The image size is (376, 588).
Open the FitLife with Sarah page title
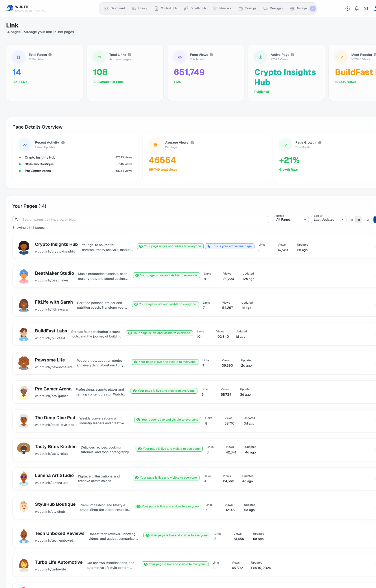pos(54,302)
